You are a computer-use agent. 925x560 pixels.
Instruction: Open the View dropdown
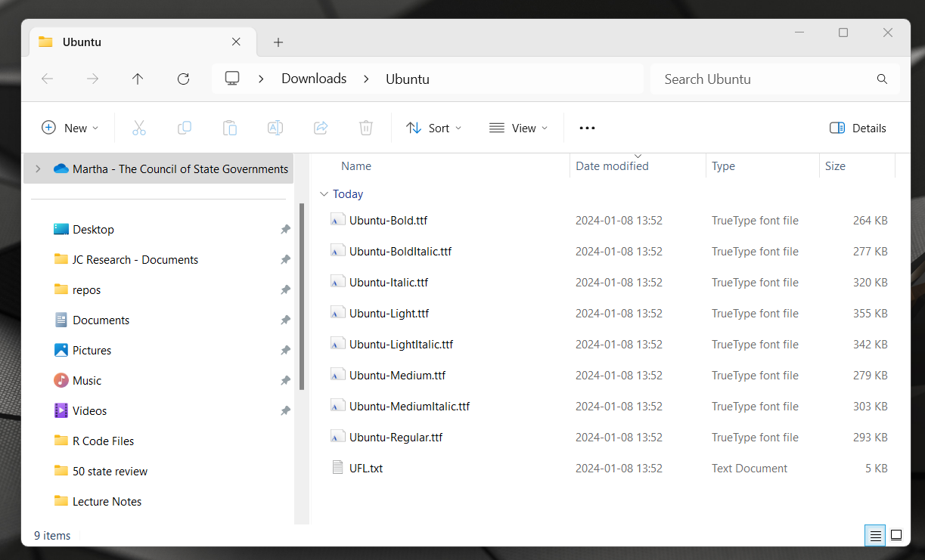pos(518,128)
